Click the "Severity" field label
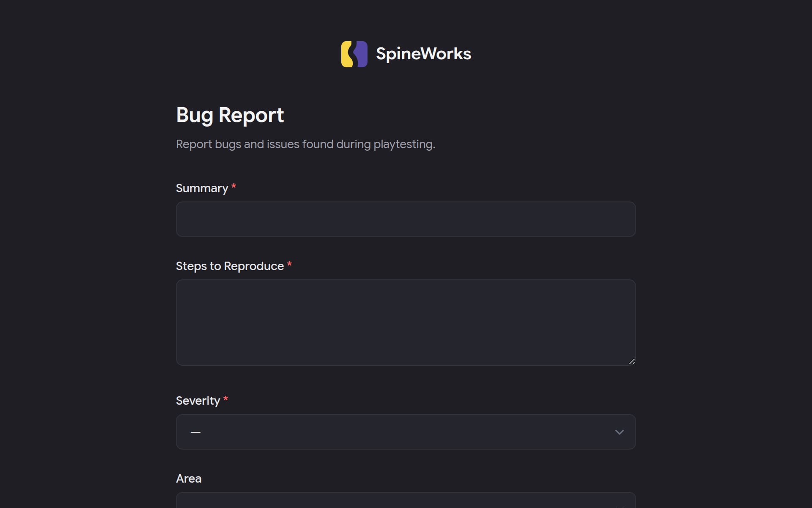 [198, 401]
